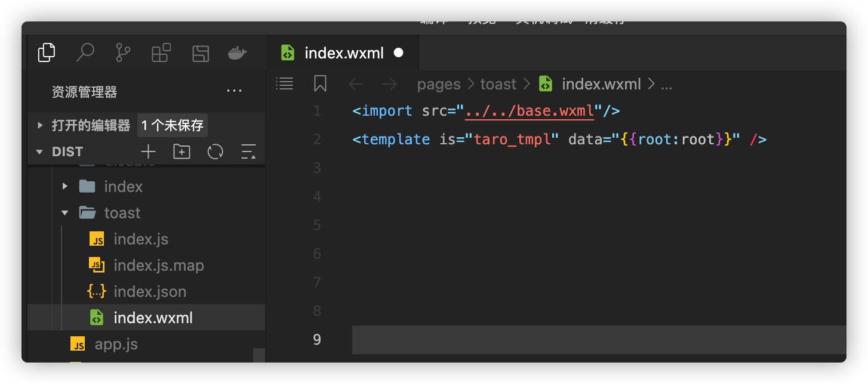The height and width of the screenshot is (384, 868).
Task: Open the Docker panel icon
Action: pos(237,53)
